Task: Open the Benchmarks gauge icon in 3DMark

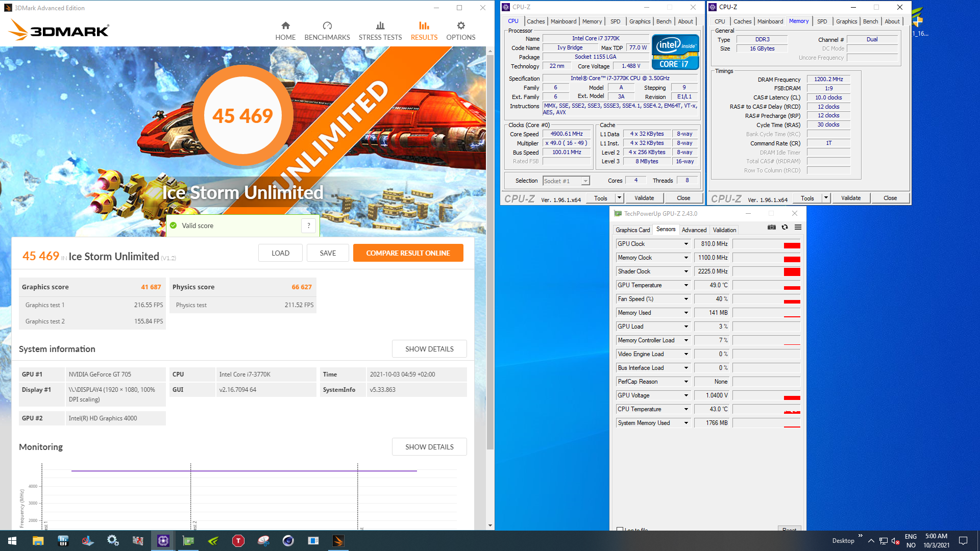Action: (x=327, y=26)
